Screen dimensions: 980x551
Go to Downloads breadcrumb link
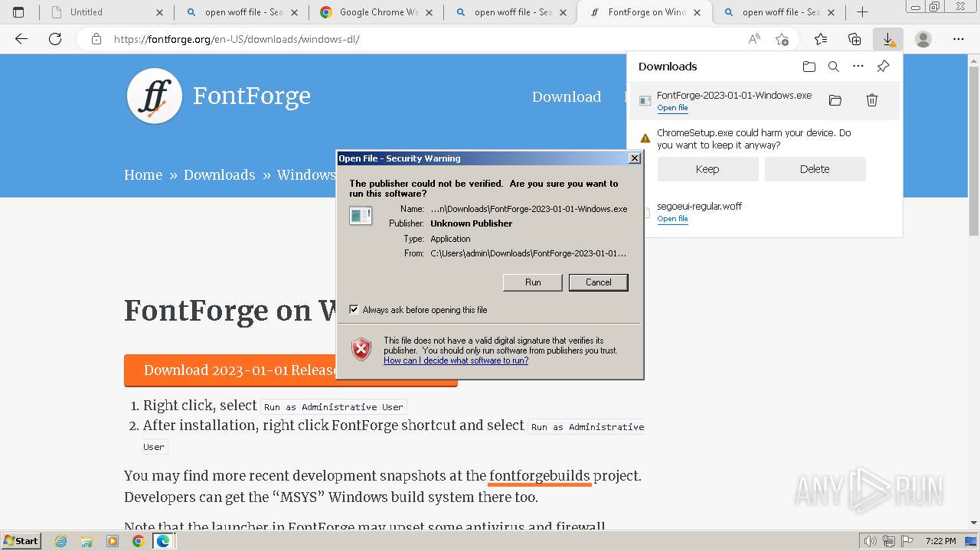(219, 175)
